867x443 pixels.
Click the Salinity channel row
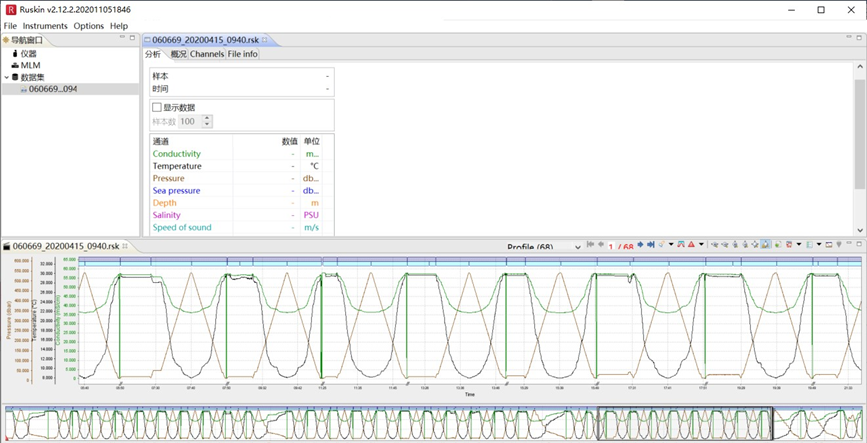[166, 215]
